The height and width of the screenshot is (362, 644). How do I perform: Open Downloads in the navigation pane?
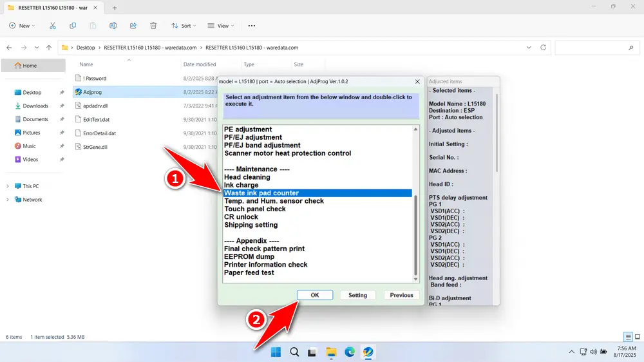coord(35,106)
